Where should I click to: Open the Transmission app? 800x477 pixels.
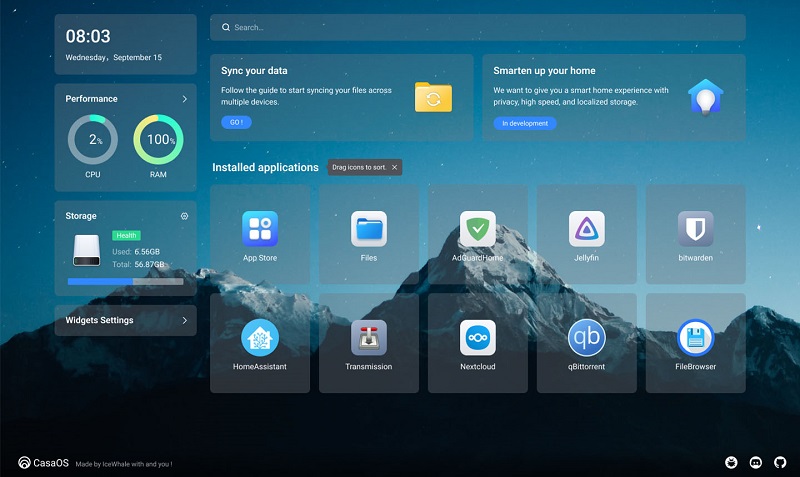point(368,338)
